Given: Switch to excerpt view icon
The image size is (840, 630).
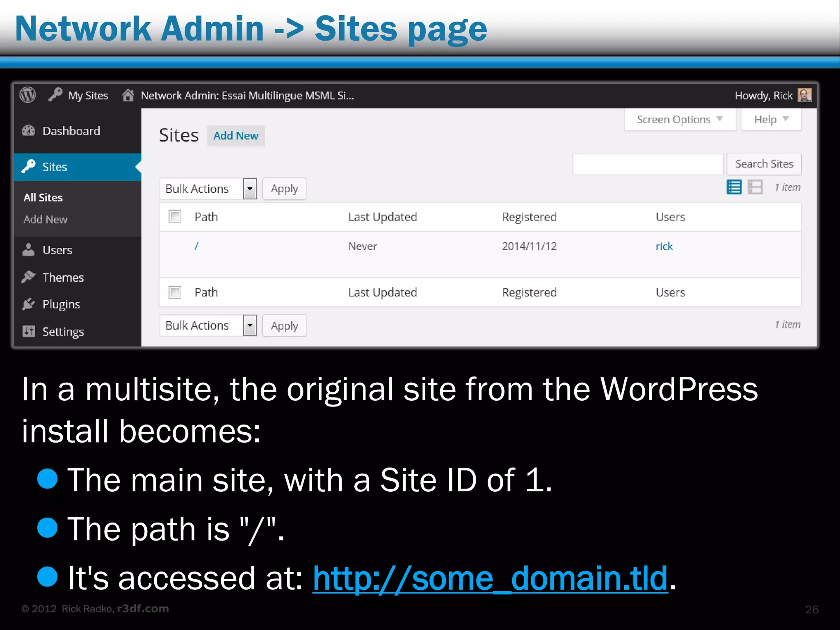Looking at the screenshot, I should (x=755, y=187).
